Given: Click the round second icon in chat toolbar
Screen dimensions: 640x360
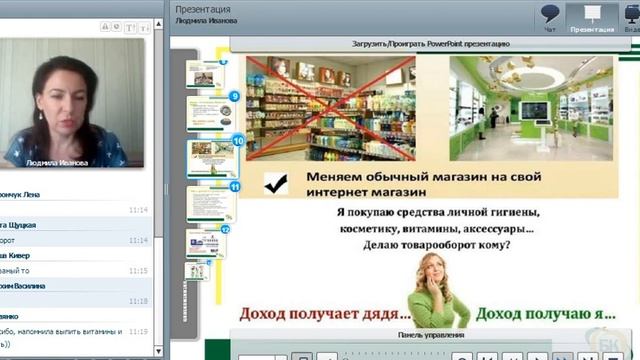Looking at the screenshot, I should (x=116, y=27).
